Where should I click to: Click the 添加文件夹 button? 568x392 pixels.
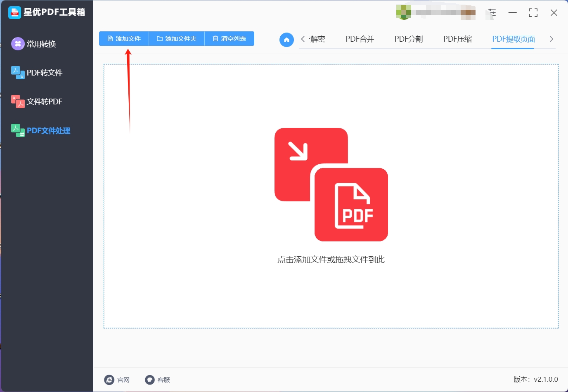click(177, 39)
